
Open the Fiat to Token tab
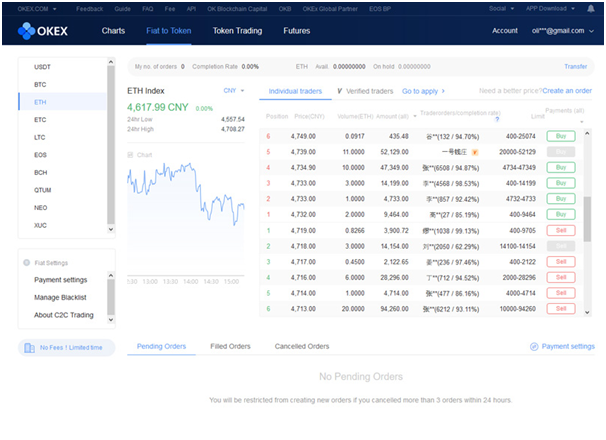coord(169,31)
